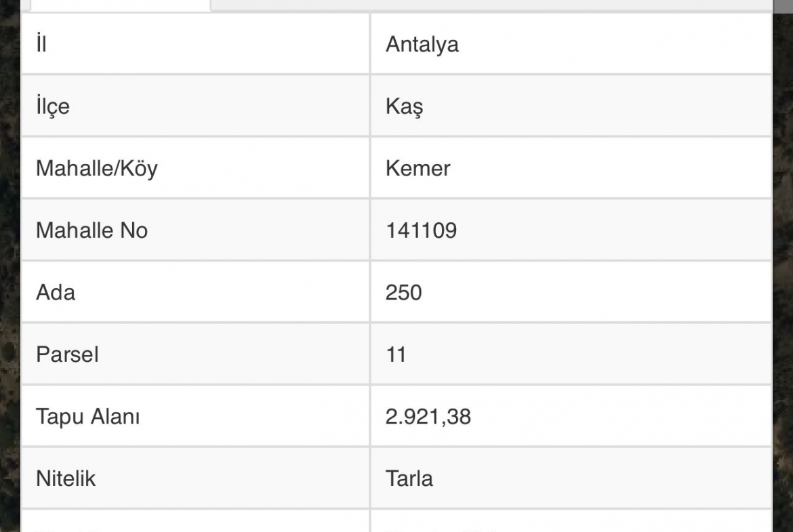Click the Tapu Alanı label
The height and width of the screenshot is (532, 793).
87,417
